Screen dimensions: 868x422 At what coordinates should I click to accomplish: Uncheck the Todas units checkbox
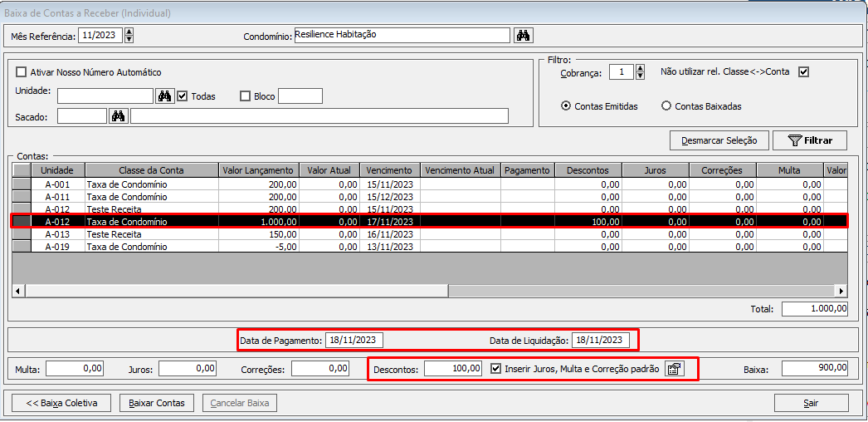183,96
